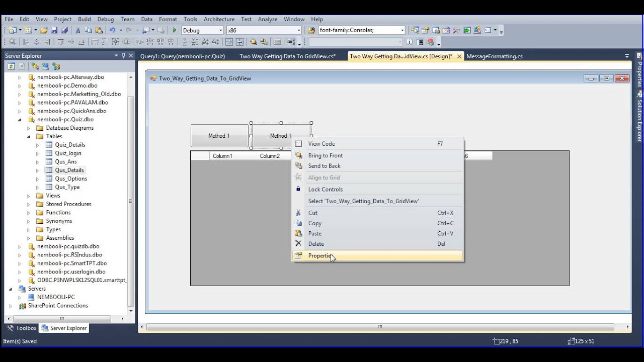Select the Quiz_login table

pyautogui.click(x=68, y=153)
